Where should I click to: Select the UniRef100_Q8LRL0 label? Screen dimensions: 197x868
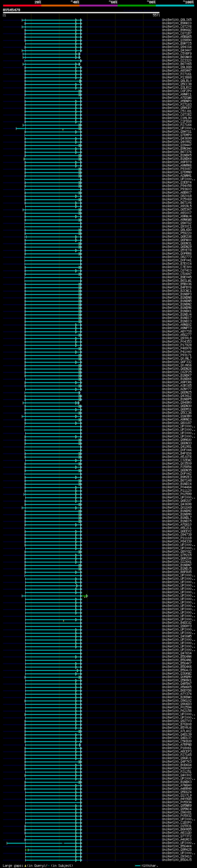tap(177, 81)
